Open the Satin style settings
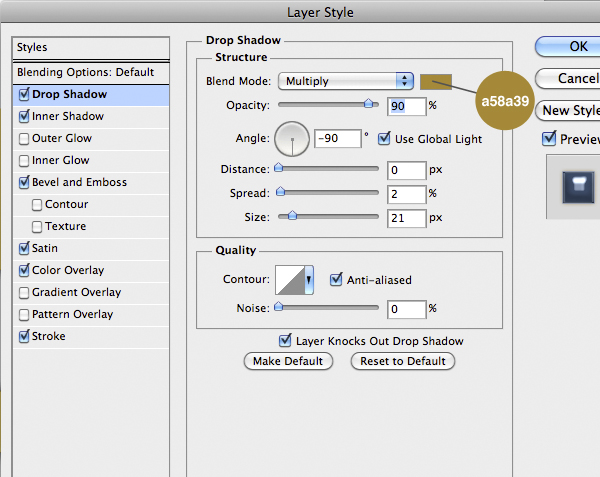The image size is (600, 477). (x=45, y=248)
